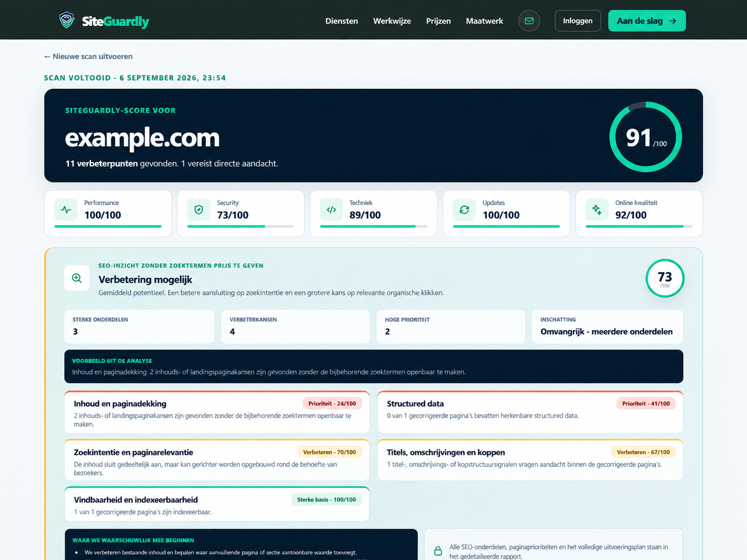Open the Titels, omschrijvingen en koppen card

coord(530,460)
